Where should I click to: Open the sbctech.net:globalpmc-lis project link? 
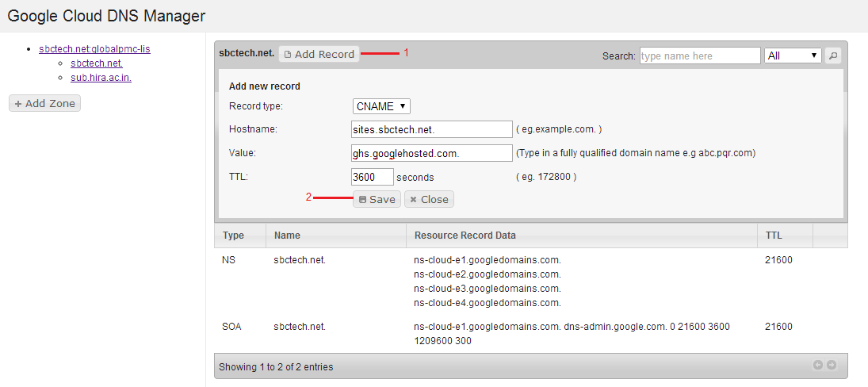click(x=94, y=48)
